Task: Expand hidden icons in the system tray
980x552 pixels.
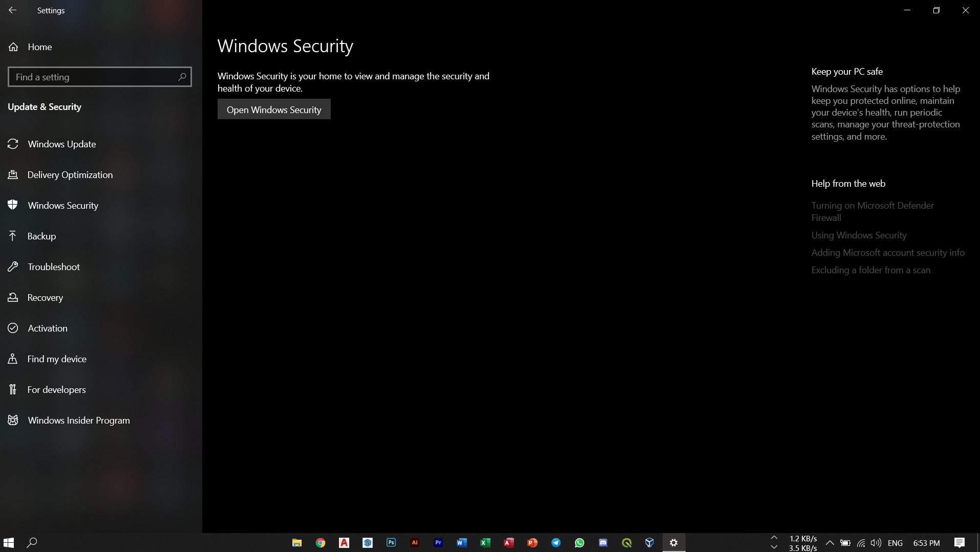Action: pyautogui.click(x=830, y=543)
